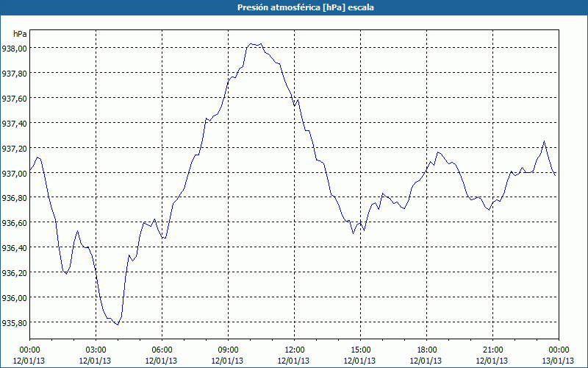
Task: Click the 12/01/13 date under 03:00
Action: 96,361
